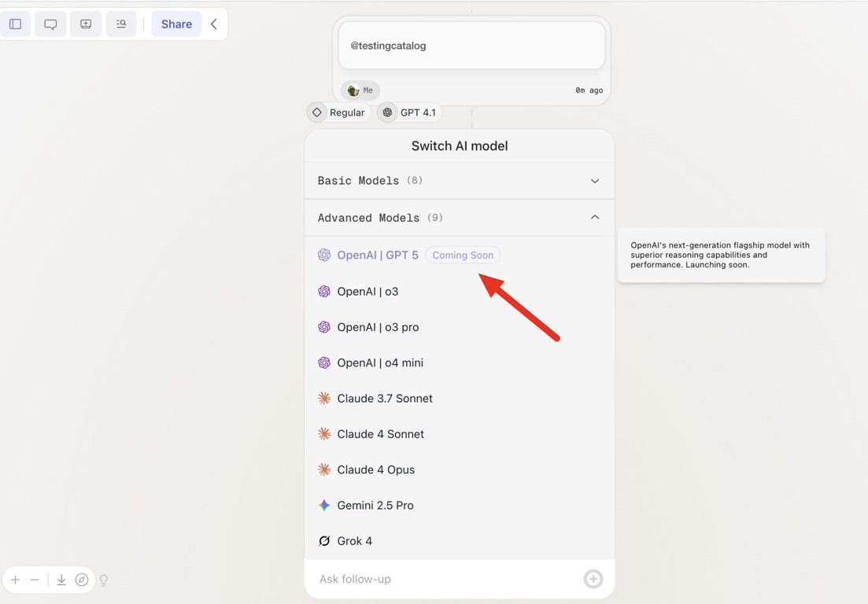
Task: Zoom out with the minus icon
Action: [35, 580]
